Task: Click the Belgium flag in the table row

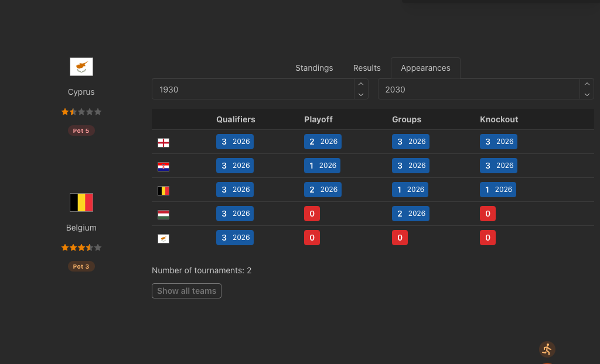Action: coord(163,191)
